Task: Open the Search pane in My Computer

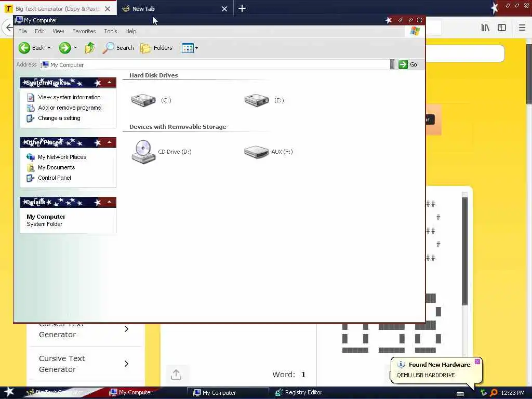Action: coord(118,48)
